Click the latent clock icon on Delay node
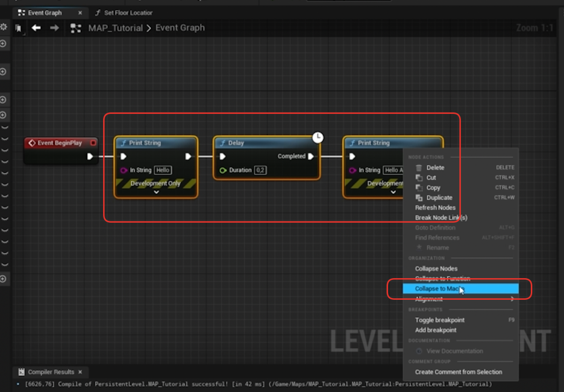 [x=318, y=137]
